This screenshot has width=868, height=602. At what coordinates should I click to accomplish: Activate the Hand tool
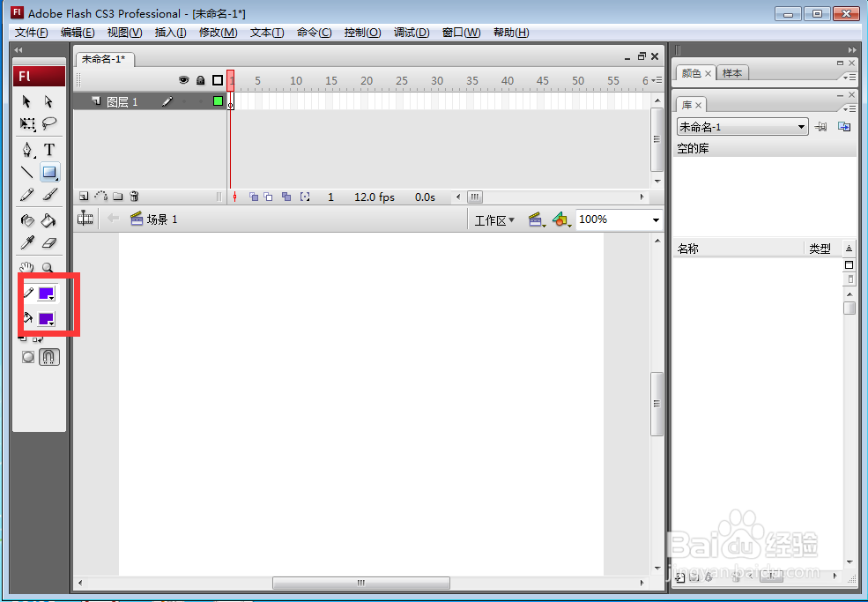point(26,267)
